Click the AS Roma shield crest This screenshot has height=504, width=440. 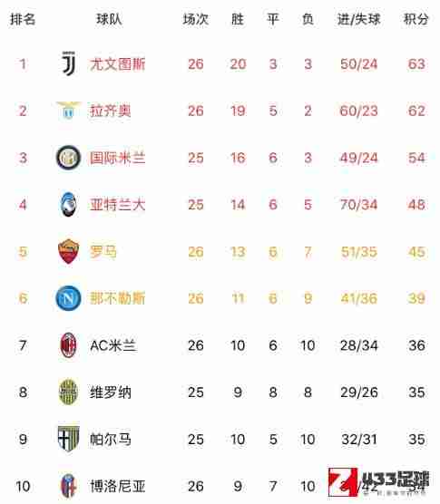click(x=69, y=251)
